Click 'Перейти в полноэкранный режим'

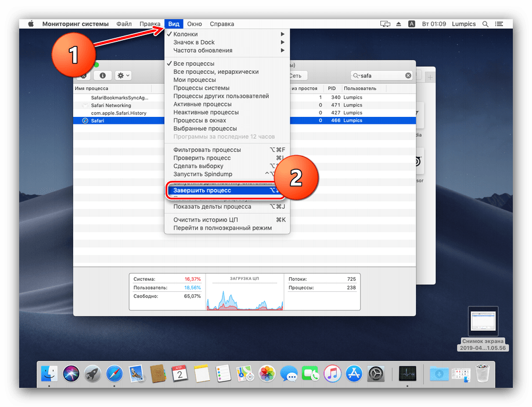click(x=222, y=228)
